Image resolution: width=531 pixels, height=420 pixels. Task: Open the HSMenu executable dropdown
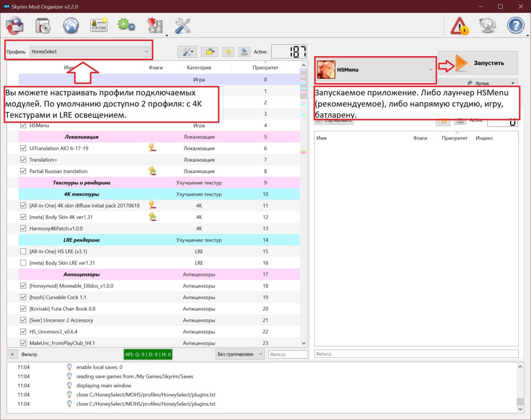pos(375,69)
